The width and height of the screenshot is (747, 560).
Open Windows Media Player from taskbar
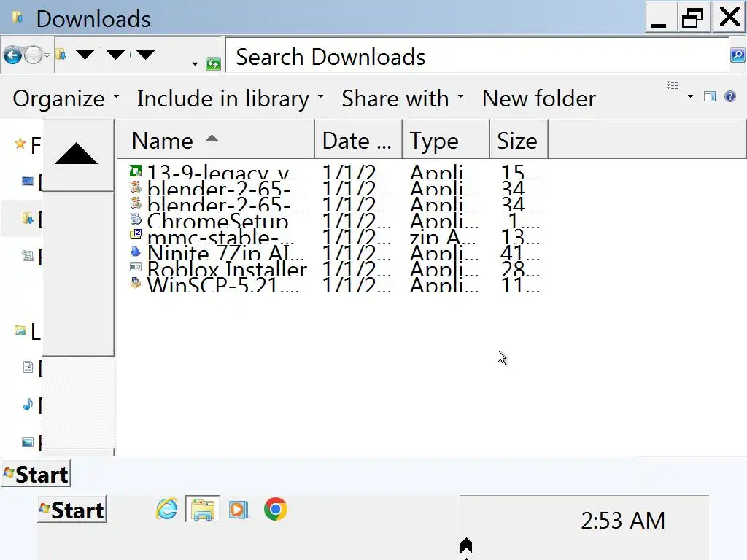pos(239,509)
